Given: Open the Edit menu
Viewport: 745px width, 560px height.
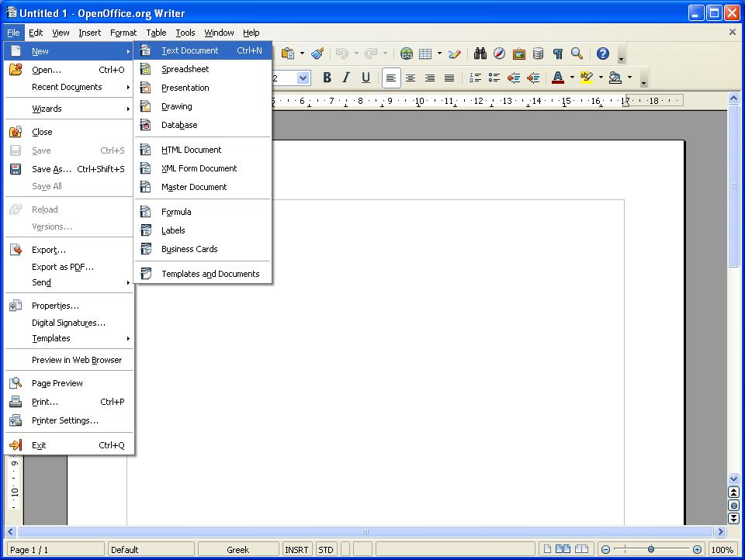Looking at the screenshot, I should point(36,33).
